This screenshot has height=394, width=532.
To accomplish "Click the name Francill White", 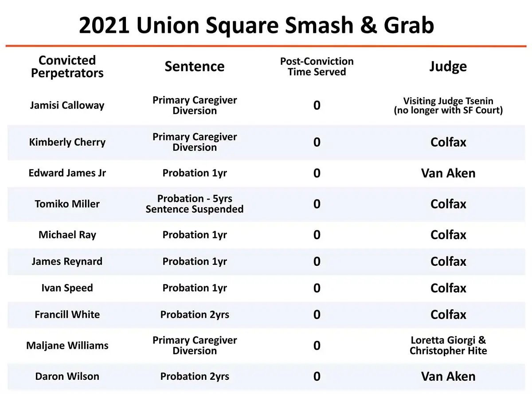I will point(67,315).
